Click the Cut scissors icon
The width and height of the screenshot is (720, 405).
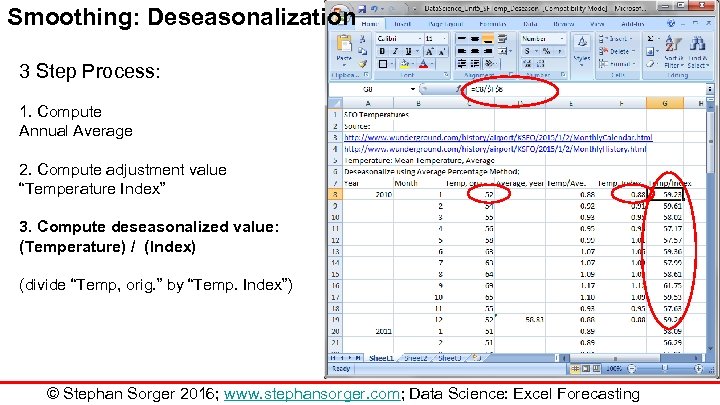click(x=363, y=39)
